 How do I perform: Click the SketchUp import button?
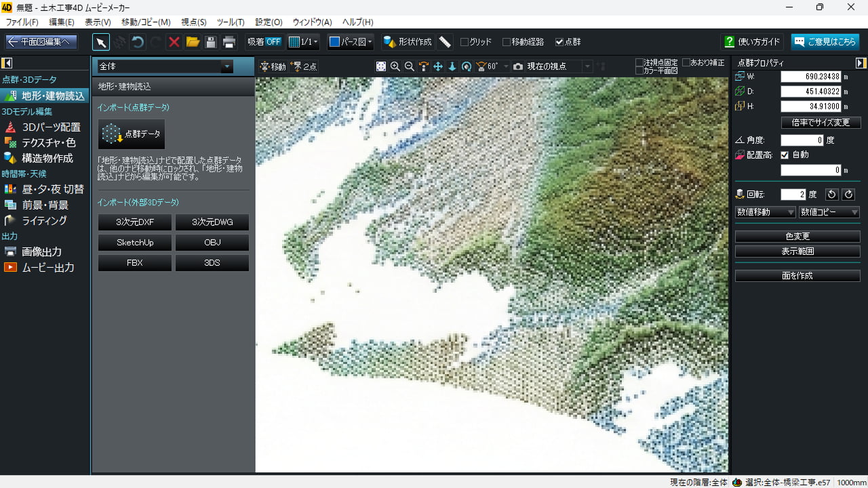pyautogui.click(x=135, y=243)
